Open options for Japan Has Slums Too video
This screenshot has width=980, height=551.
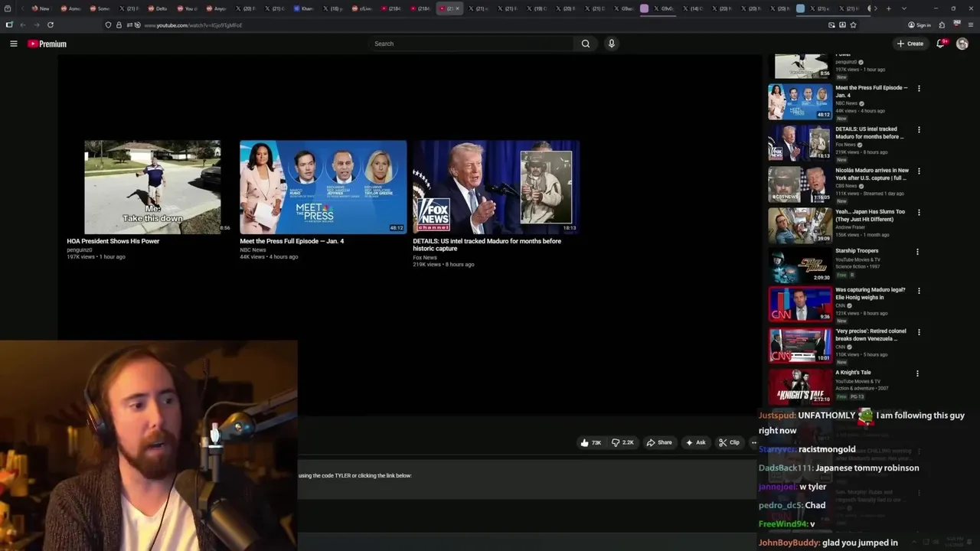(x=919, y=212)
